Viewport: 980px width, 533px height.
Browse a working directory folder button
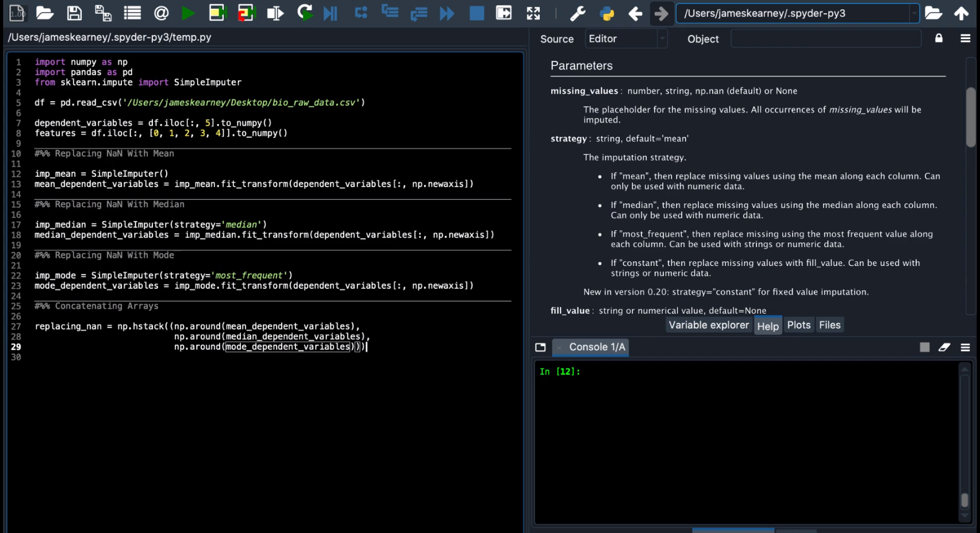click(933, 13)
